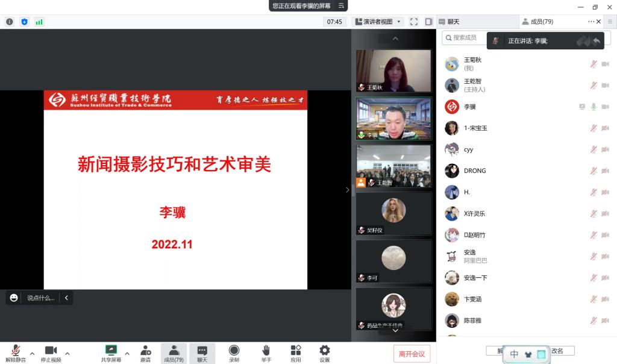Open 共享屏幕 screen share icon
Screen dimensions: 617x364
point(111,353)
